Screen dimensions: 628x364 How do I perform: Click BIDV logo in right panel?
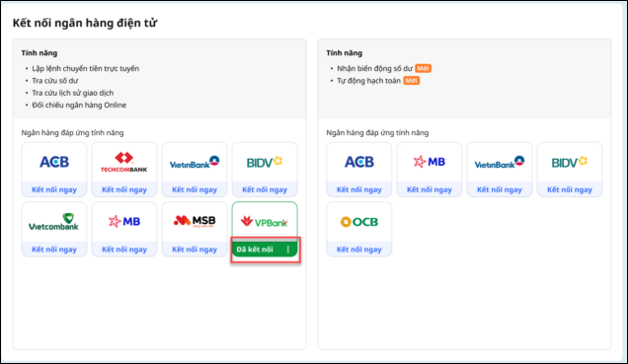(570, 162)
